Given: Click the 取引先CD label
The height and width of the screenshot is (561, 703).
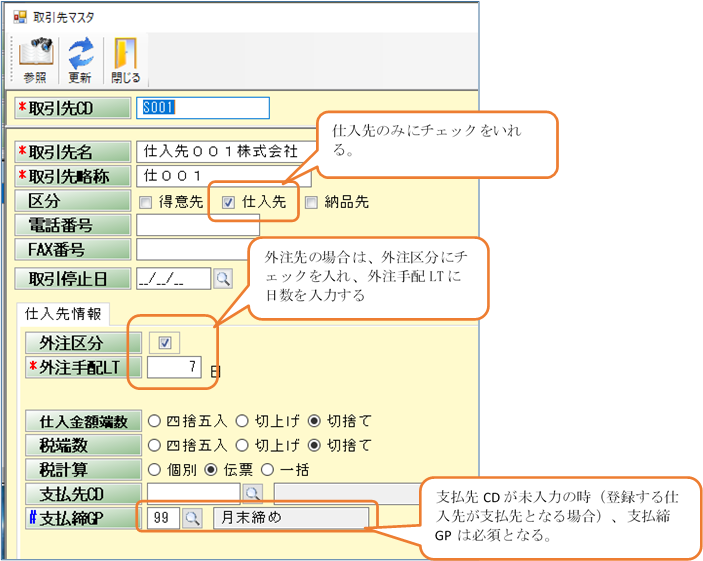Looking at the screenshot, I should pyautogui.click(x=73, y=108).
